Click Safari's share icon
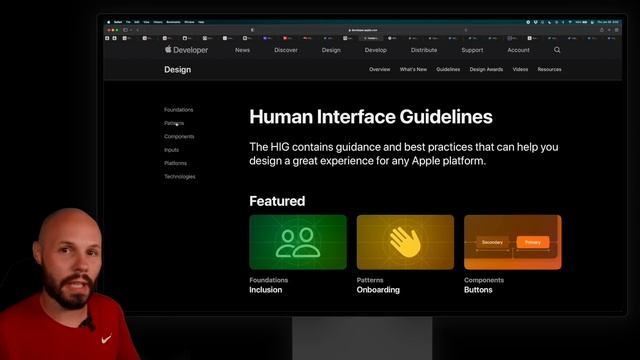 coord(602,30)
